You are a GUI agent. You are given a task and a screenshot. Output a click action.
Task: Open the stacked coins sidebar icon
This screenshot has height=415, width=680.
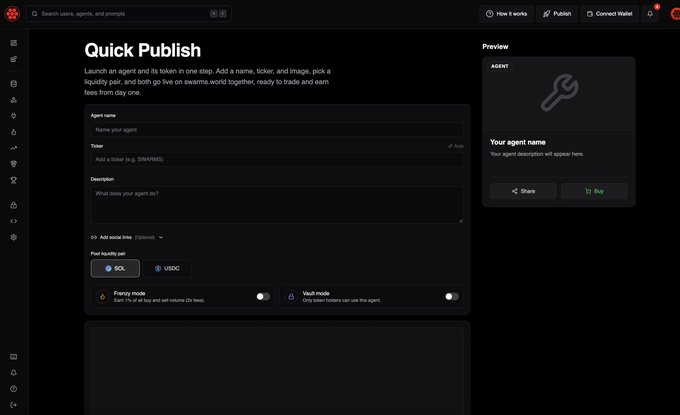click(14, 59)
